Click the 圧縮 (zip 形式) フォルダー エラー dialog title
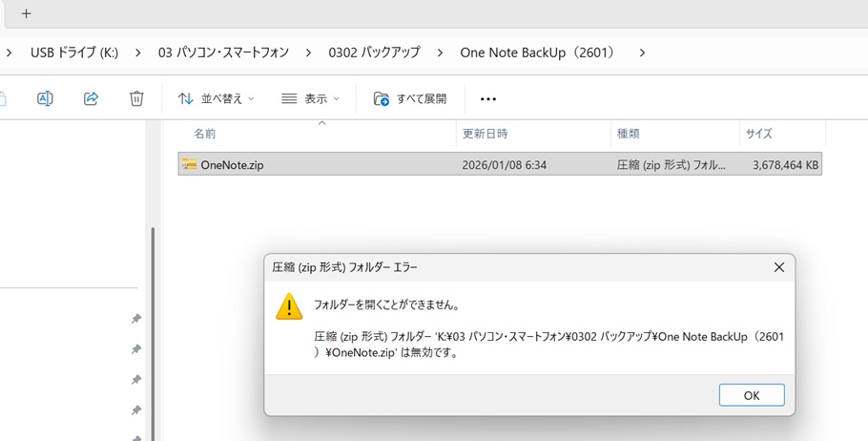The width and height of the screenshot is (868, 441). click(x=345, y=267)
